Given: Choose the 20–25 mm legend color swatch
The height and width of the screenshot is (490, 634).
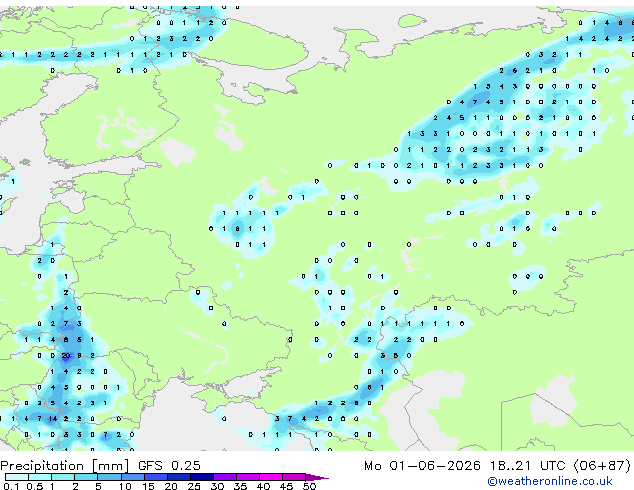Looking at the screenshot, I should point(178,477).
